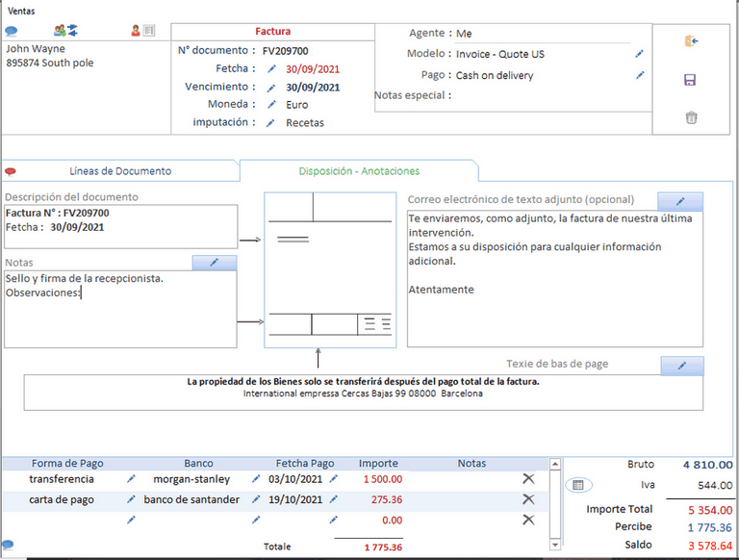Click the Euro currency value

(x=297, y=105)
